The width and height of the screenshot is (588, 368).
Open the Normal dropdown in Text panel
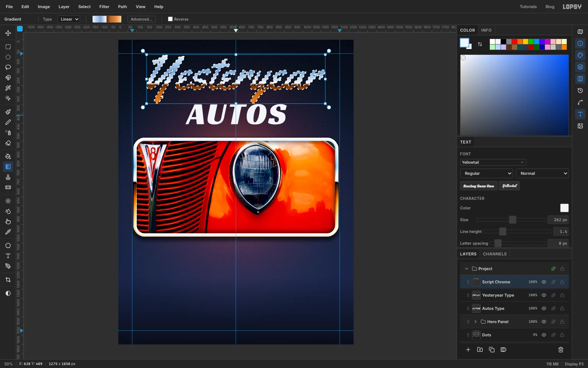point(542,173)
